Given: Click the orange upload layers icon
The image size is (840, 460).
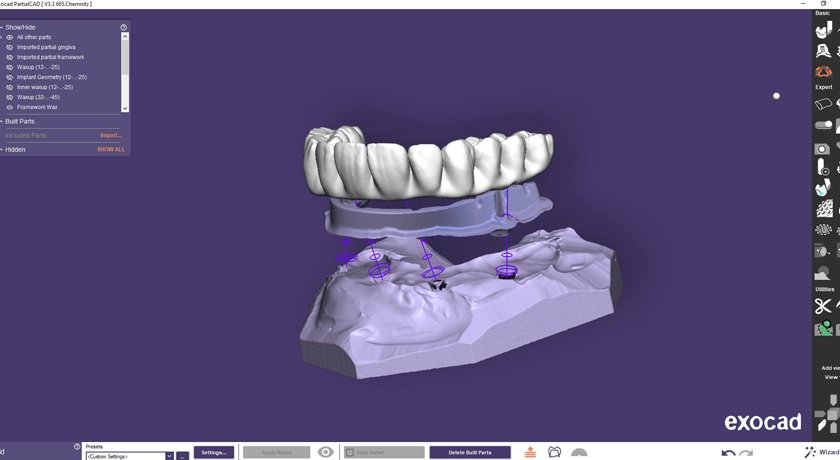Looking at the screenshot, I should point(530,452).
